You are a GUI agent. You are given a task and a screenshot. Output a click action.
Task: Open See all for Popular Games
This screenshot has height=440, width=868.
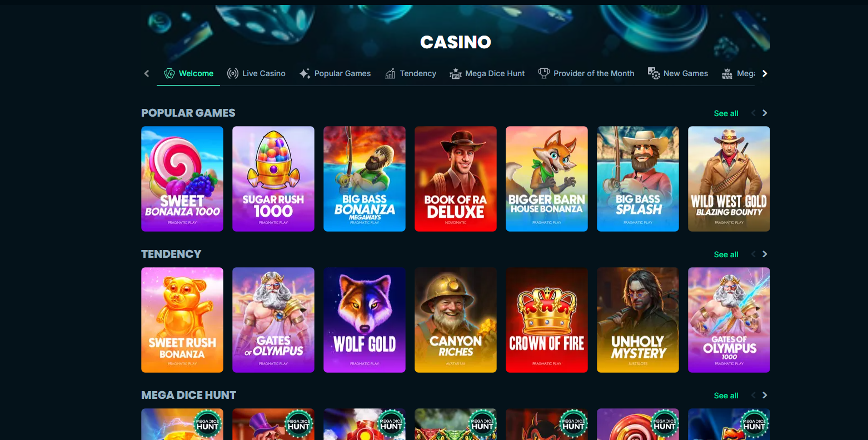[726, 113]
